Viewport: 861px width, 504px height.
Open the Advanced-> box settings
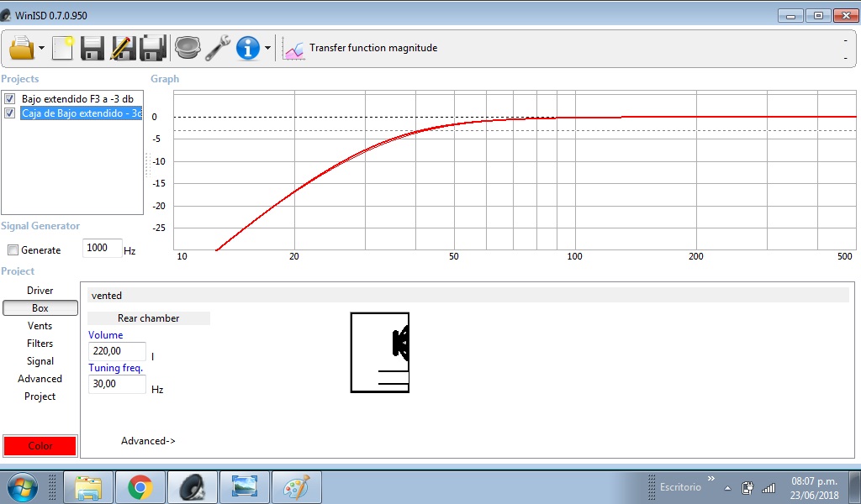tap(148, 441)
